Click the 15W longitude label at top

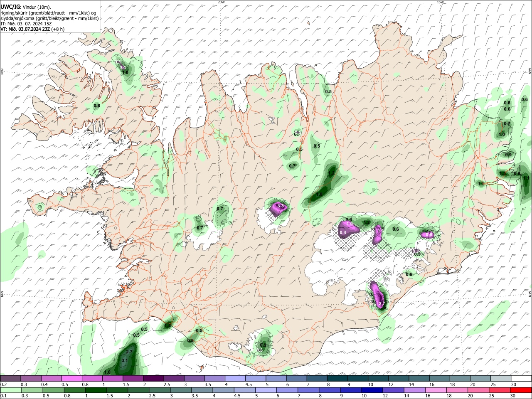pyautogui.click(x=440, y=2)
